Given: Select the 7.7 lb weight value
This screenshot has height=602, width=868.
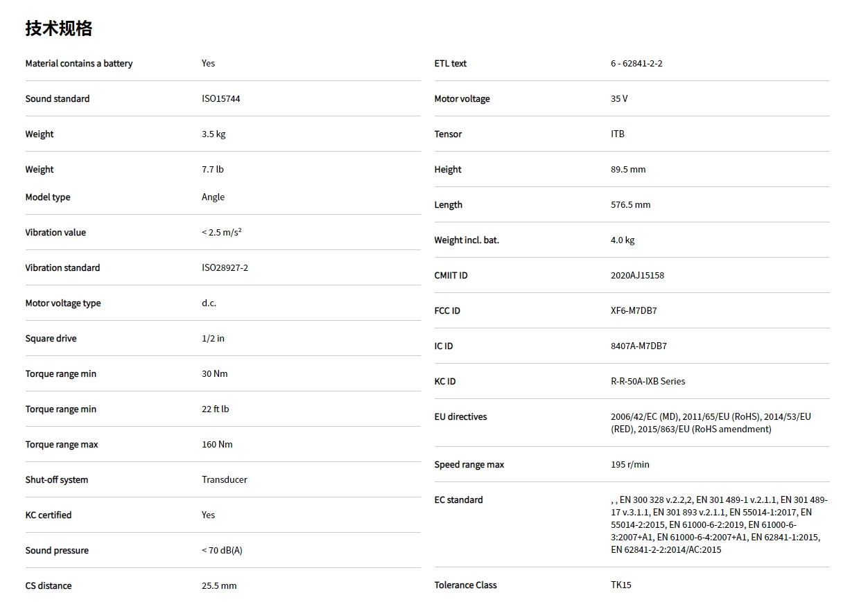Looking at the screenshot, I should 213,170.
